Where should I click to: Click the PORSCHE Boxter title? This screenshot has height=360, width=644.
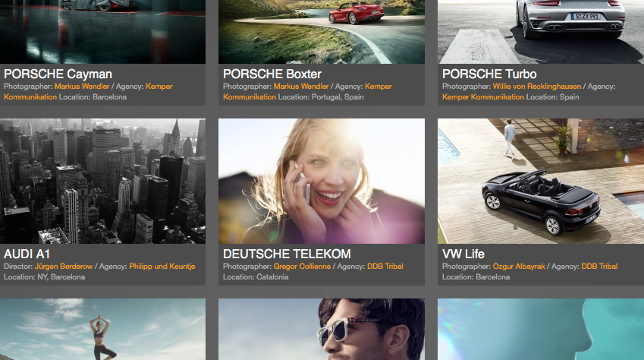coord(272,74)
